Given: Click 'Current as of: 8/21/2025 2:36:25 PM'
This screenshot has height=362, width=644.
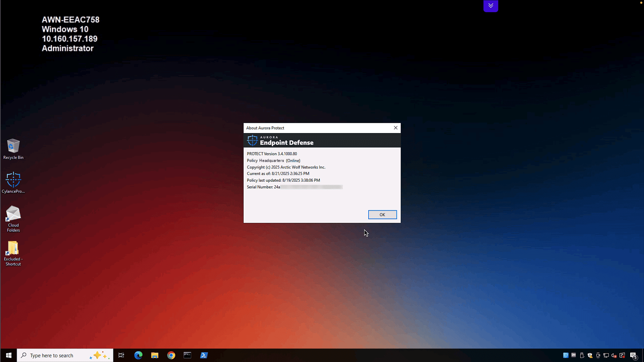Looking at the screenshot, I should coord(278,174).
